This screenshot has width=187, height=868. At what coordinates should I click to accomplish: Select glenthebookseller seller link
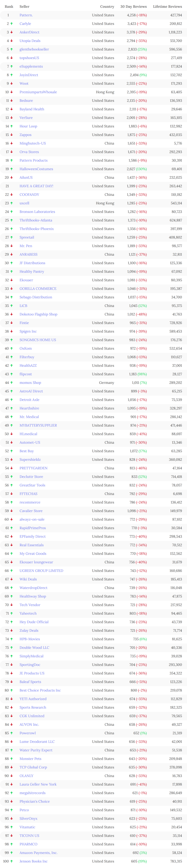pos(34,49)
